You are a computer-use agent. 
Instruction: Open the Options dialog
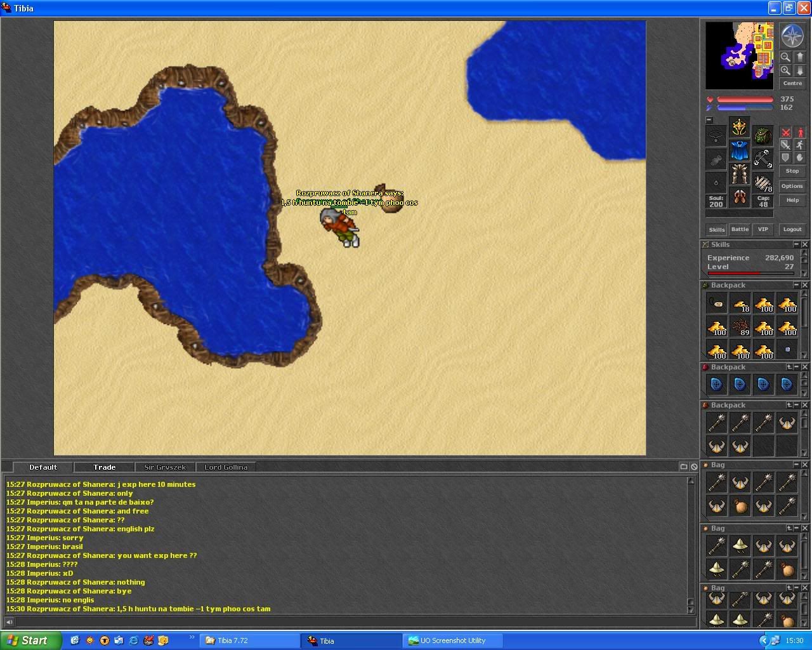pyautogui.click(x=792, y=186)
